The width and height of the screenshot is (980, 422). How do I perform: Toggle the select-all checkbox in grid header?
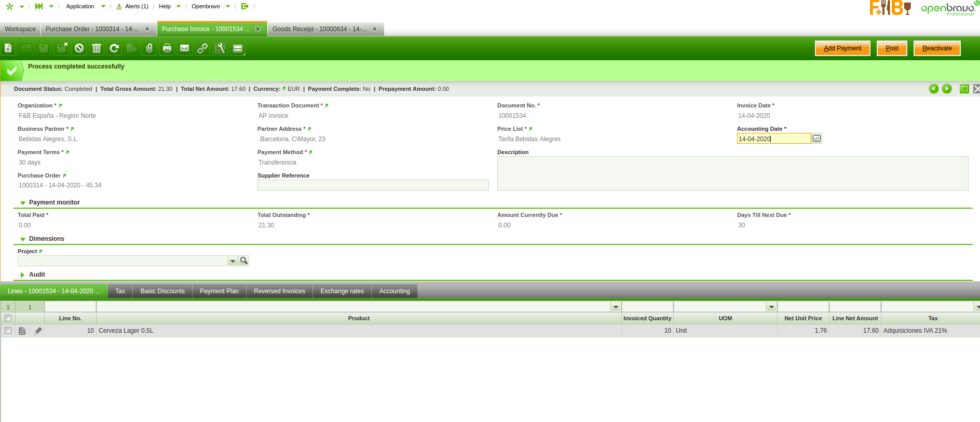click(x=8, y=318)
